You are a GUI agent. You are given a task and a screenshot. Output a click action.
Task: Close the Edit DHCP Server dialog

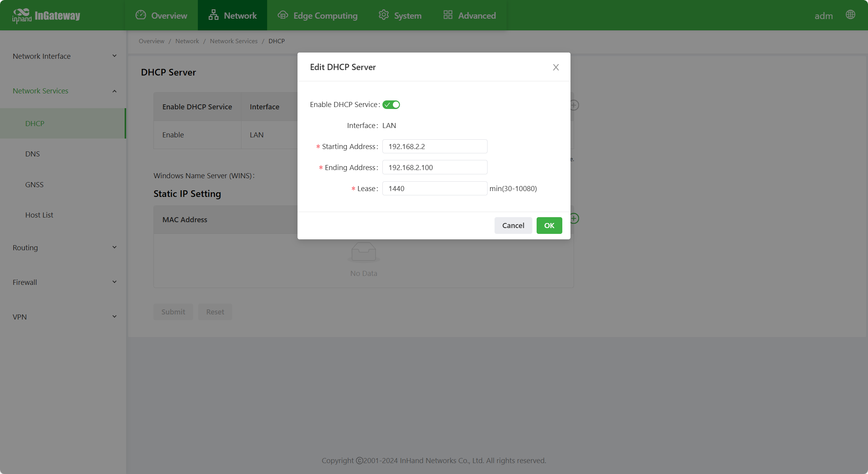[556, 67]
